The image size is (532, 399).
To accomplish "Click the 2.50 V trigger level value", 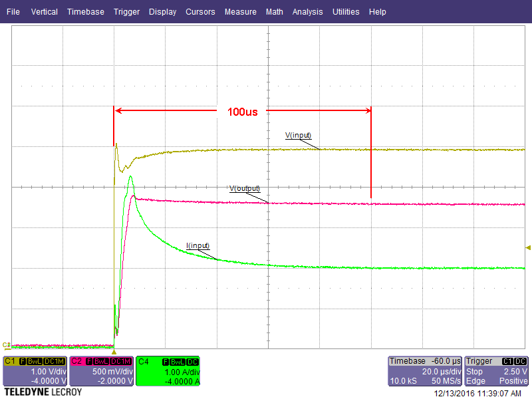I will [515, 372].
